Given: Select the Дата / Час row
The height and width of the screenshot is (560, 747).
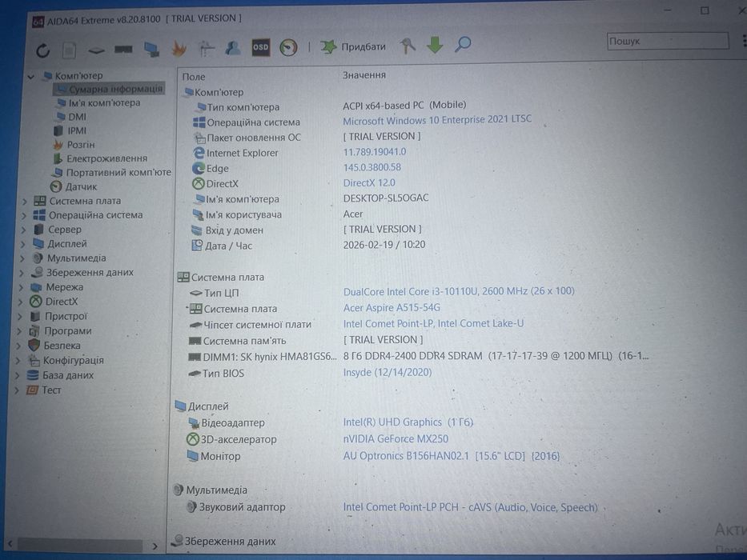Looking at the screenshot, I should coord(308,246).
